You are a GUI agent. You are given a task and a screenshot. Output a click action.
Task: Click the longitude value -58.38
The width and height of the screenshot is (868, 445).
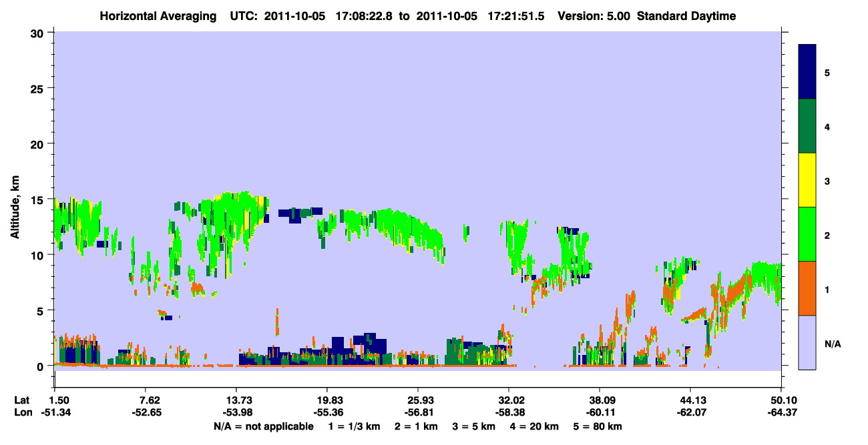[x=509, y=412]
